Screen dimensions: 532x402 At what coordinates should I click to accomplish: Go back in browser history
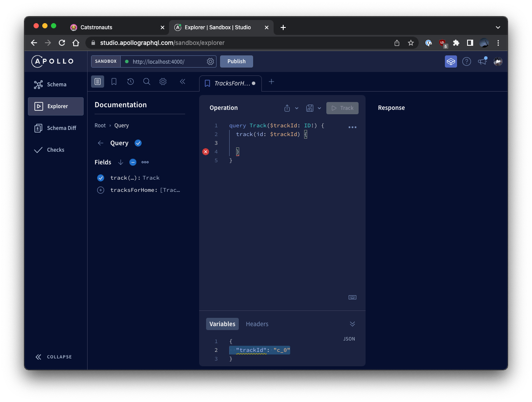(34, 43)
